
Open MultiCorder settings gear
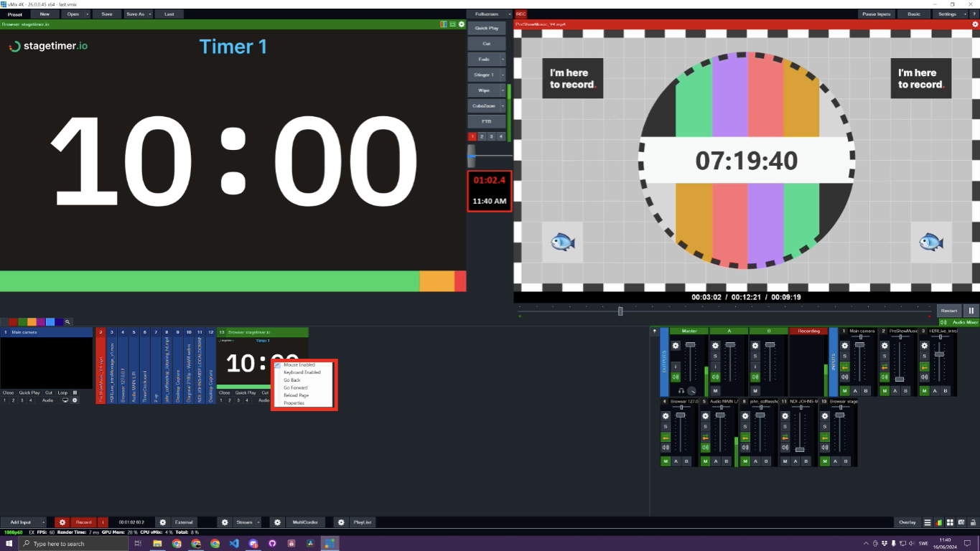tap(277, 522)
